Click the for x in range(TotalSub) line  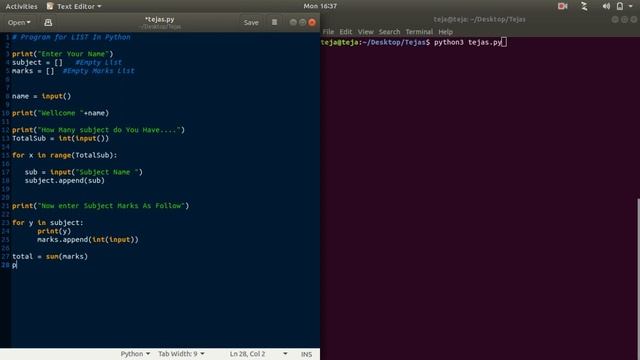coord(64,155)
